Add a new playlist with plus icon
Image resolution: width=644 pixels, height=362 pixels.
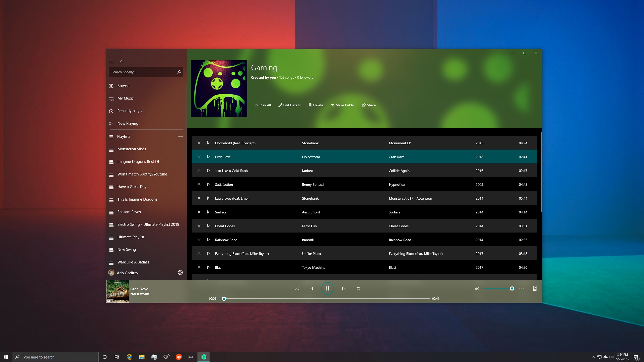pyautogui.click(x=180, y=136)
